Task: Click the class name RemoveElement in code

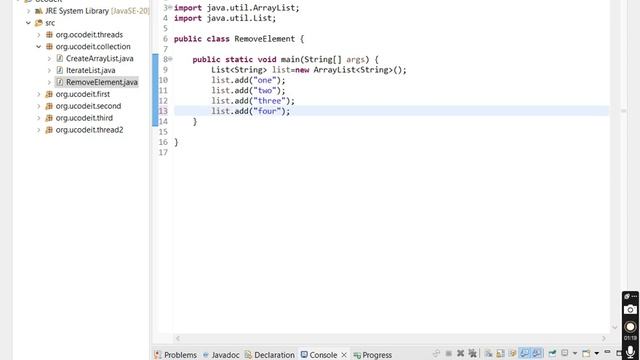Action: click(x=264, y=39)
